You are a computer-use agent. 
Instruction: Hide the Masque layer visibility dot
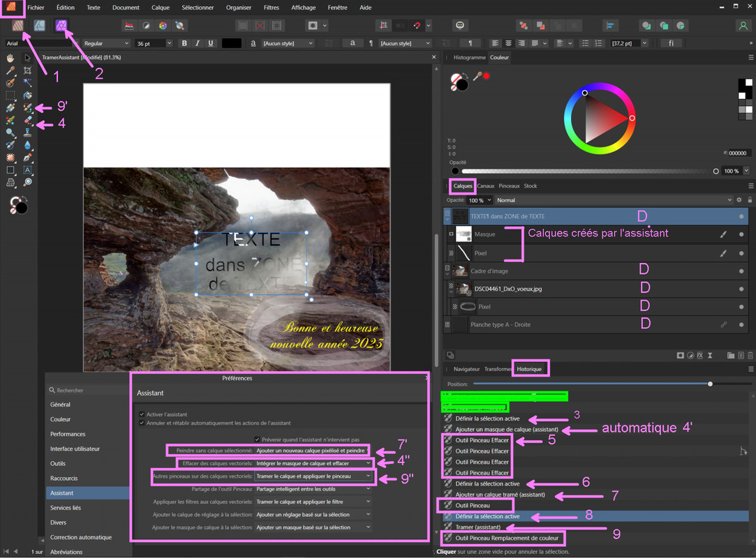click(x=741, y=234)
